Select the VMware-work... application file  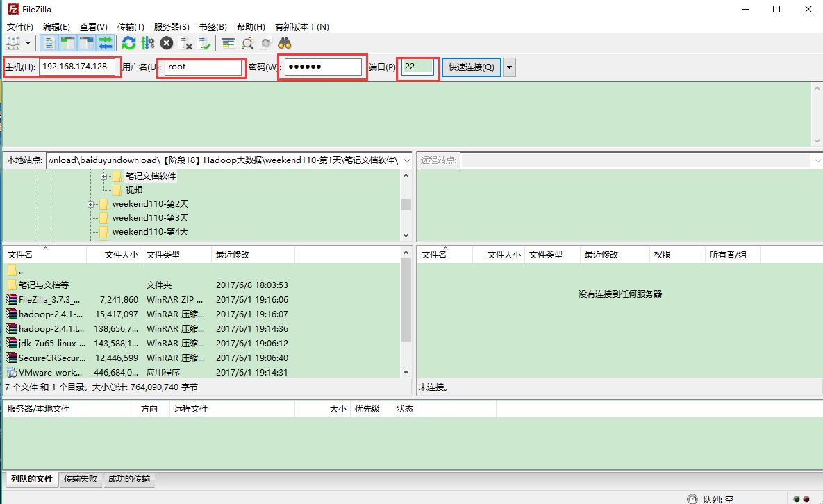(202, 372)
